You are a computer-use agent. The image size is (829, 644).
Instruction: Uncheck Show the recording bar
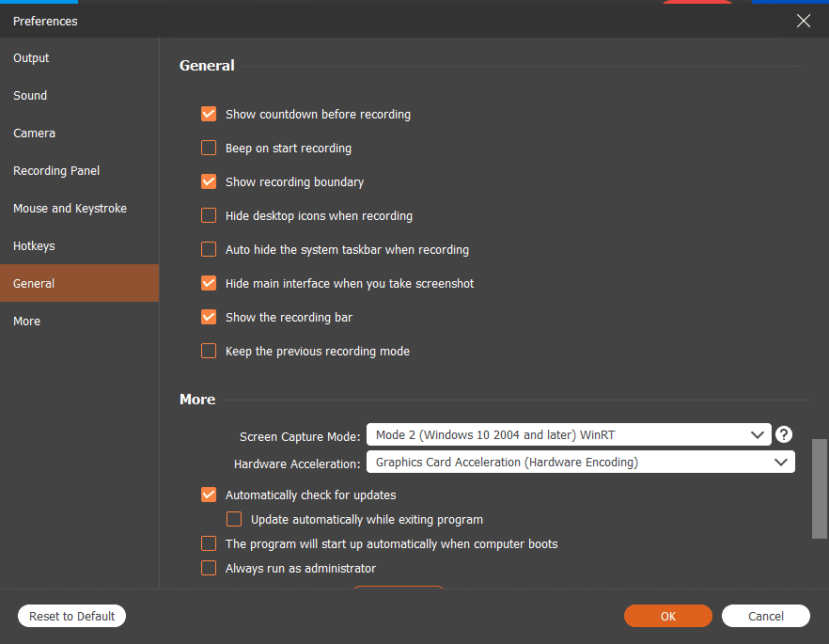[x=209, y=317]
